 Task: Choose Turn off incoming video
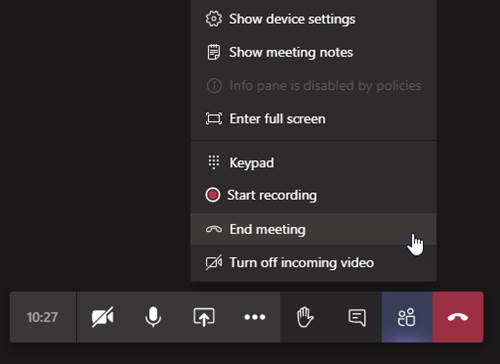[x=314, y=263]
